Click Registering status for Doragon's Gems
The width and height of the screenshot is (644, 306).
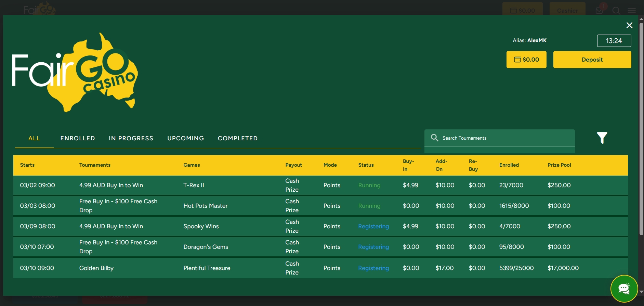click(373, 247)
